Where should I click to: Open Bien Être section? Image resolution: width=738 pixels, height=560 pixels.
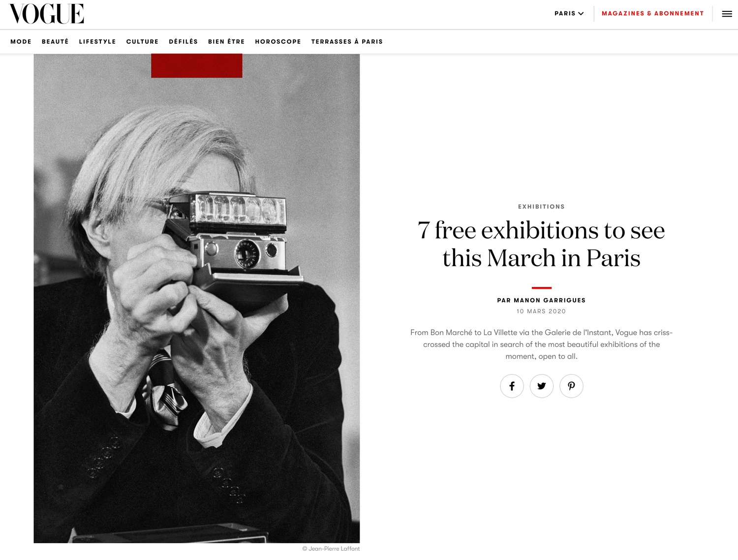226,41
